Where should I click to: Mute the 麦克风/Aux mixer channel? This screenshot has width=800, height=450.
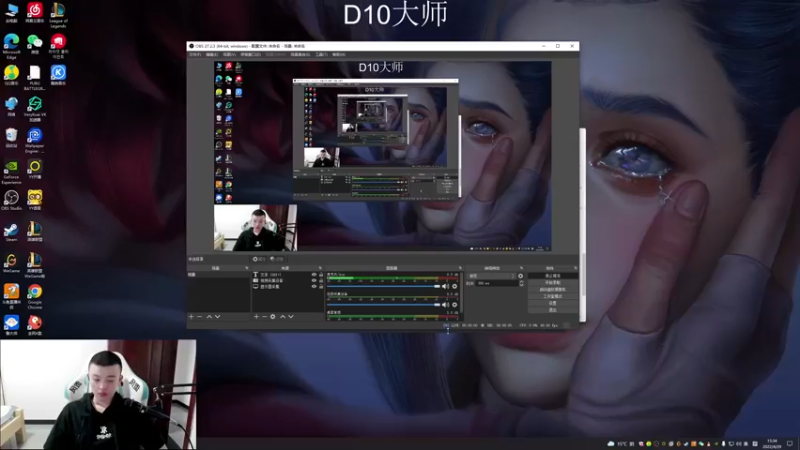tap(445, 286)
